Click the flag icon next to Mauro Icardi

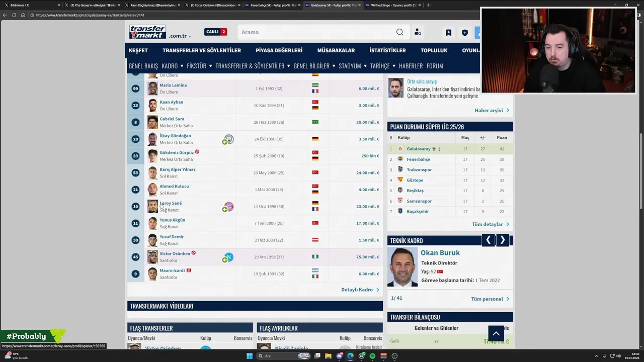point(189,270)
